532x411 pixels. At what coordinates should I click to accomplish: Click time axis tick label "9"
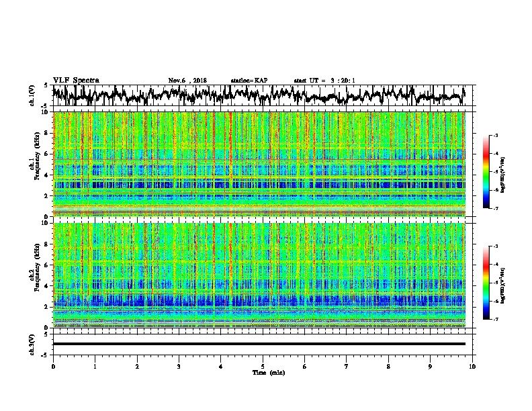[x=430, y=367]
